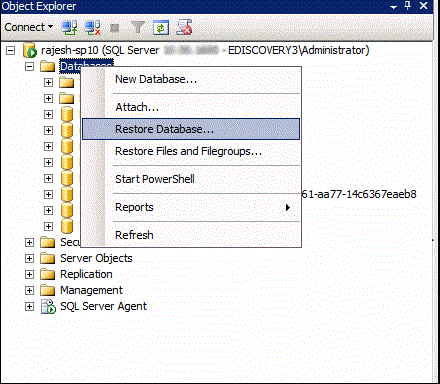440x384 pixels.
Task: Expand the Server Objects node
Action: (x=29, y=258)
